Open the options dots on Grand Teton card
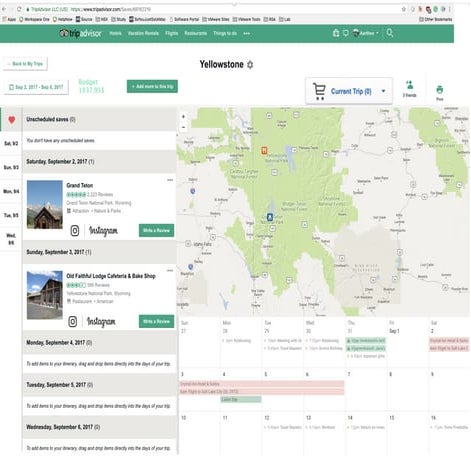 click(x=170, y=180)
